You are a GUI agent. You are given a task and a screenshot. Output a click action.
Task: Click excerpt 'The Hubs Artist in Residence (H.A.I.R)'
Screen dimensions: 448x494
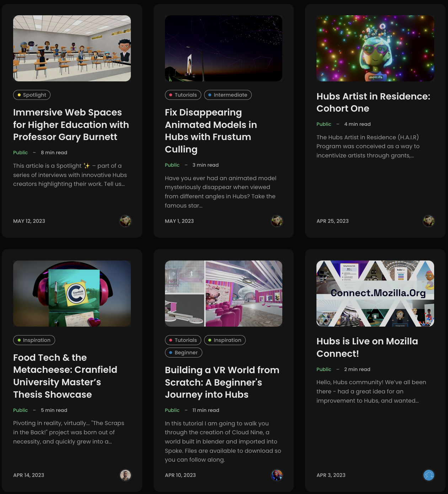(x=368, y=146)
